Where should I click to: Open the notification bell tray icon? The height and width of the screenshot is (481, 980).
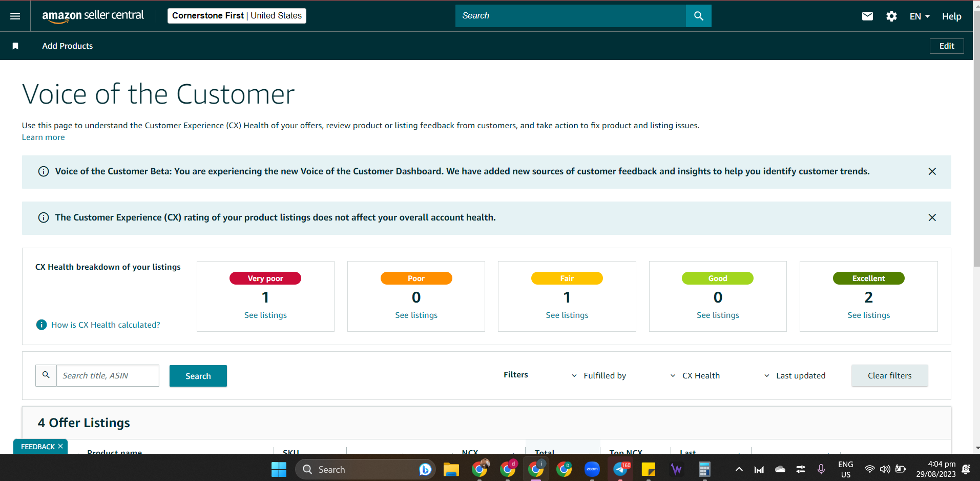click(x=966, y=469)
